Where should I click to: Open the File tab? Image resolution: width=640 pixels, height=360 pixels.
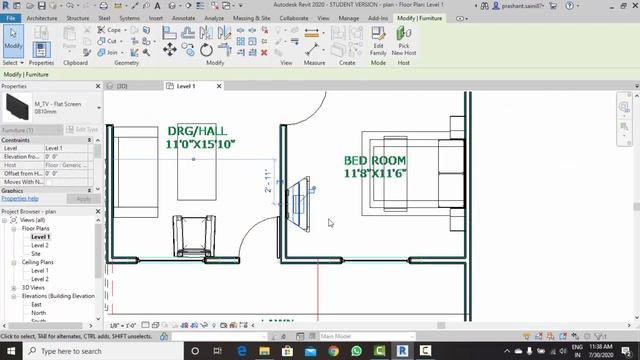(x=11, y=18)
